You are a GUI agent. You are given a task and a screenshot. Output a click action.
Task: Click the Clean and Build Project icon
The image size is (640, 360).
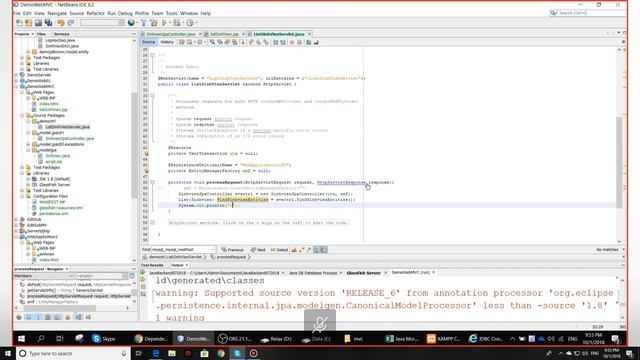pyautogui.click(x=154, y=23)
